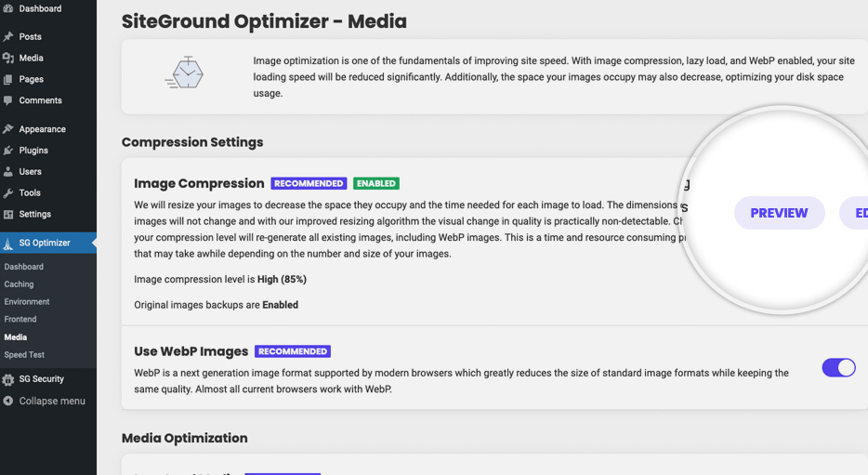
Task: Click the Appearance paintbrush icon
Action: click(x=7, y=129)
